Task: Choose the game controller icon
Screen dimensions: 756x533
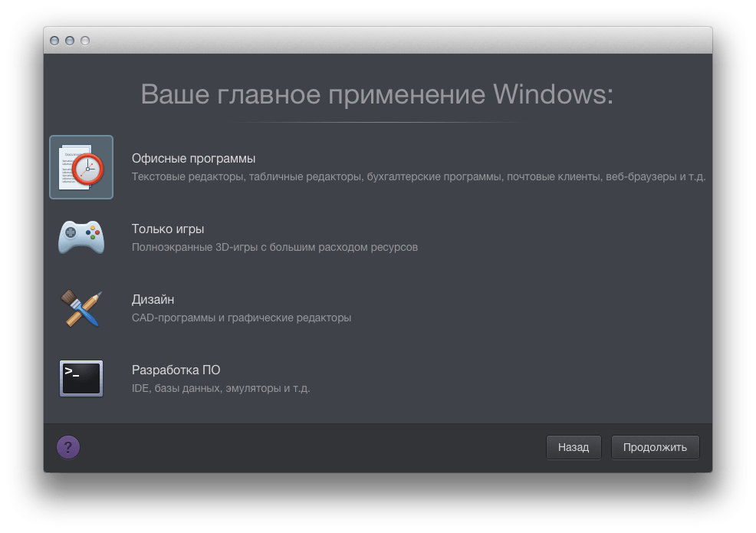Action: pos(81,237)
